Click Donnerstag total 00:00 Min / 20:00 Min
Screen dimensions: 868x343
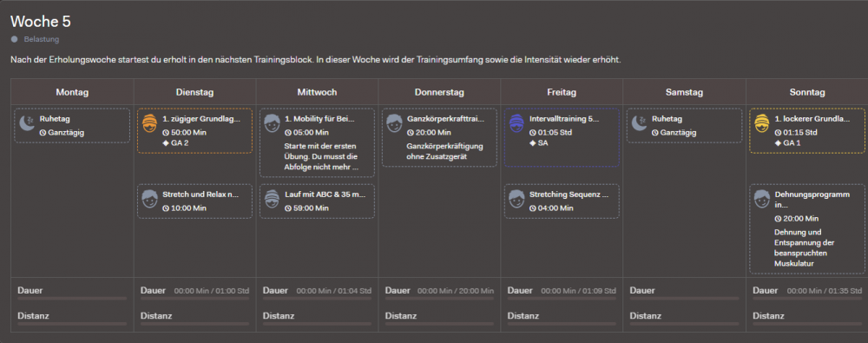pyautogui.click(x=456, y=290)
